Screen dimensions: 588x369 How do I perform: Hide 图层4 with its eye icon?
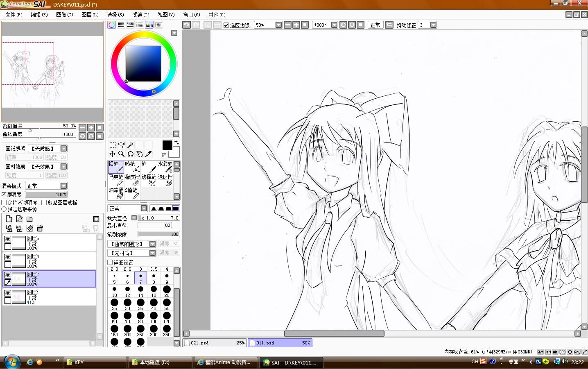click(x=7, y=257)
